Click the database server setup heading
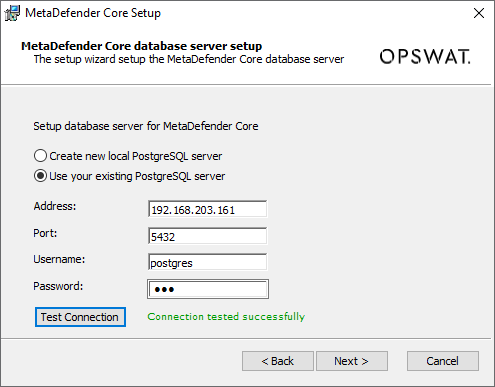The width and height of the screenshot is (495, 387). pos(142,46)
